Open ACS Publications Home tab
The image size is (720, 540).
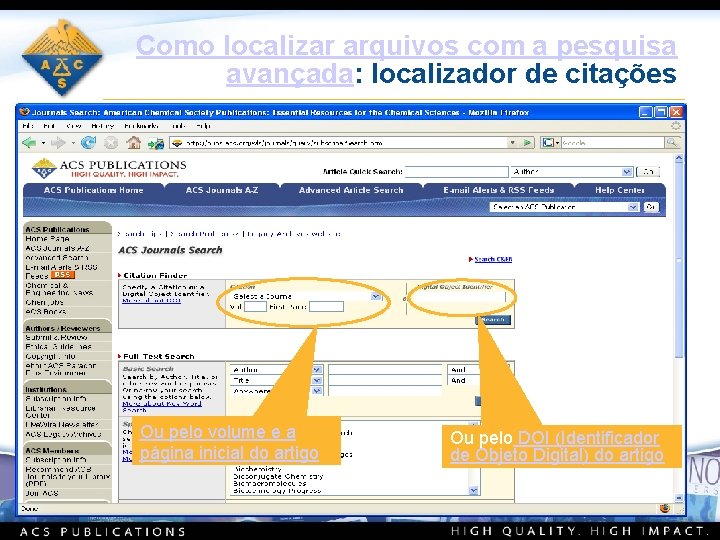pyautogui.click(x=94, y=190)
